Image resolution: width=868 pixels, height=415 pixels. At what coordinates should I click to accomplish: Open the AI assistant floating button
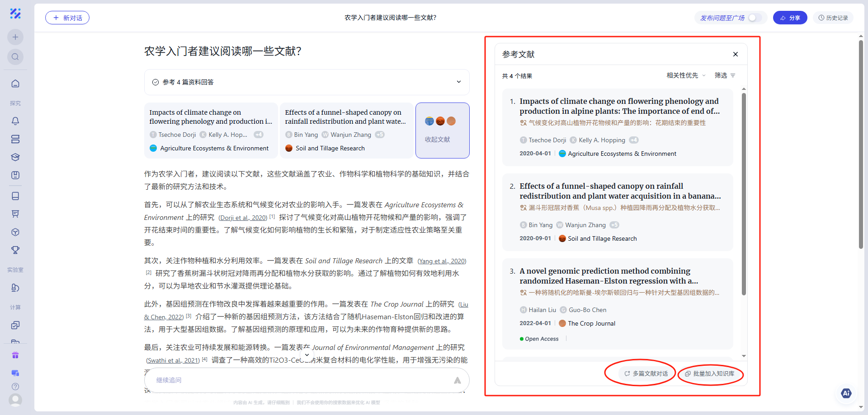846,393
